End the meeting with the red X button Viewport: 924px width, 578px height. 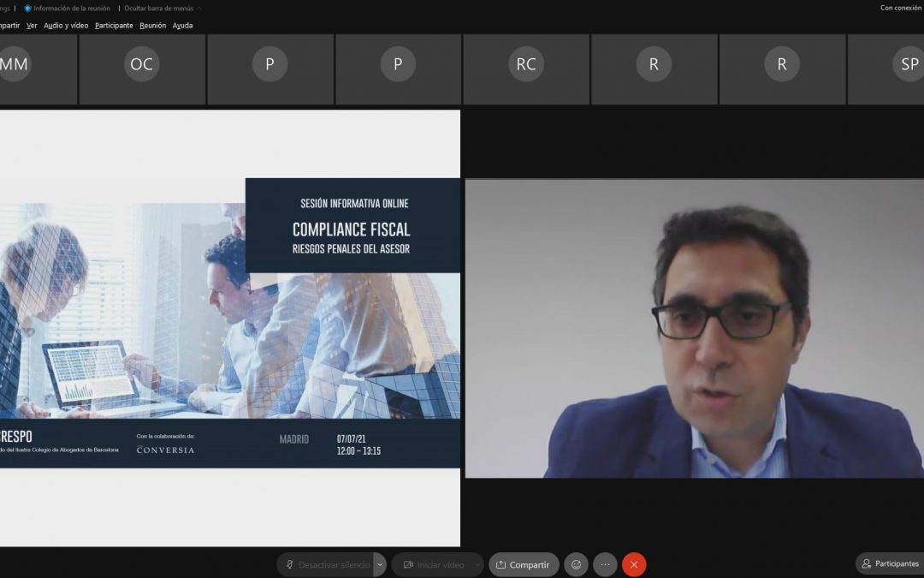point(634,564)
